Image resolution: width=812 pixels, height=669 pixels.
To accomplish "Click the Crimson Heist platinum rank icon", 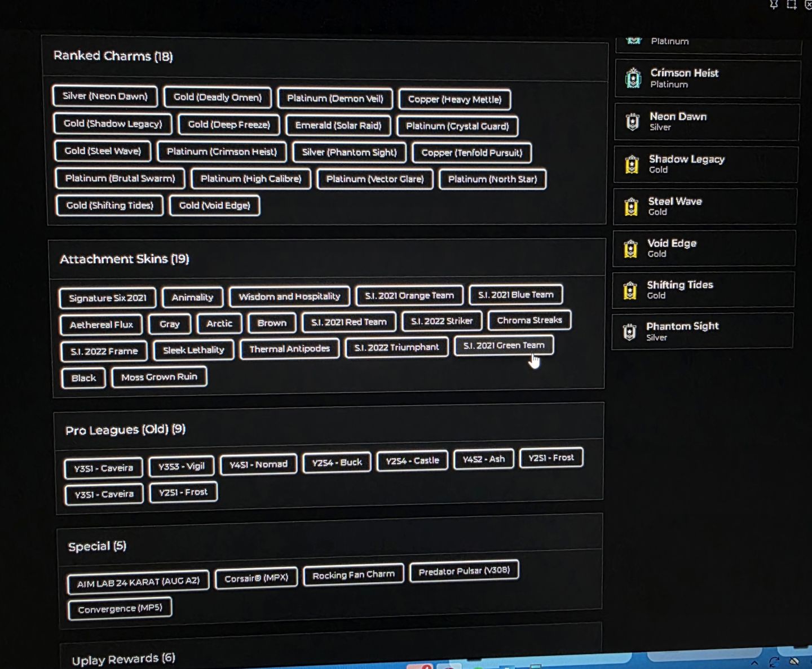I will tap(633, 78).
